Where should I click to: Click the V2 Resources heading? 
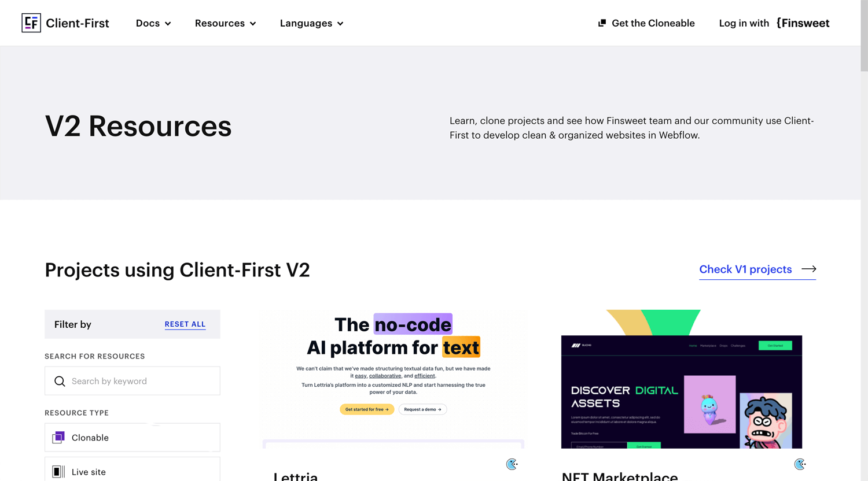tap(138, 126)
